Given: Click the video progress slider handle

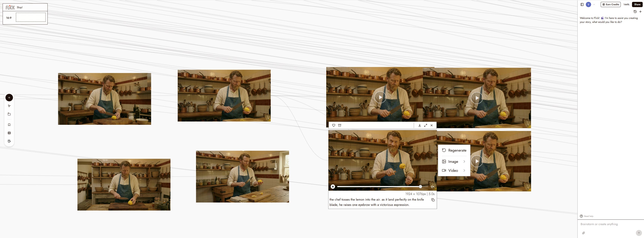Looking at the screenshot, I should pyautogui.click(x=420, y=187).
